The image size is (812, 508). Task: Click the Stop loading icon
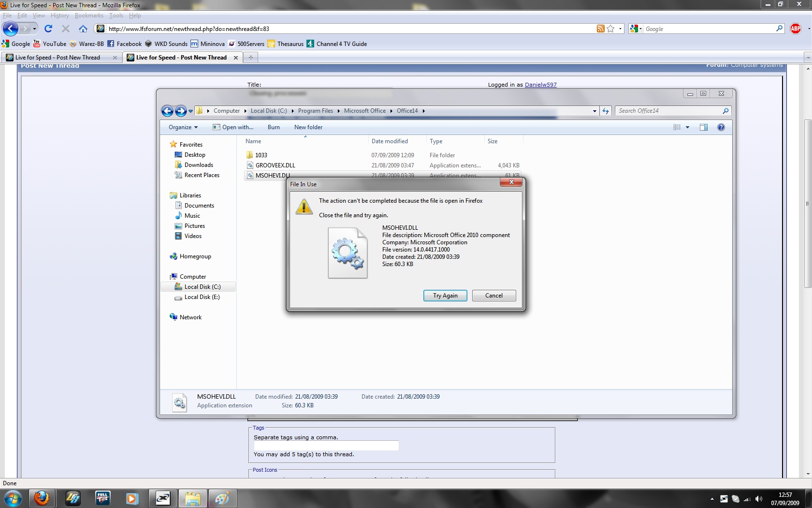tap(66, 29)
